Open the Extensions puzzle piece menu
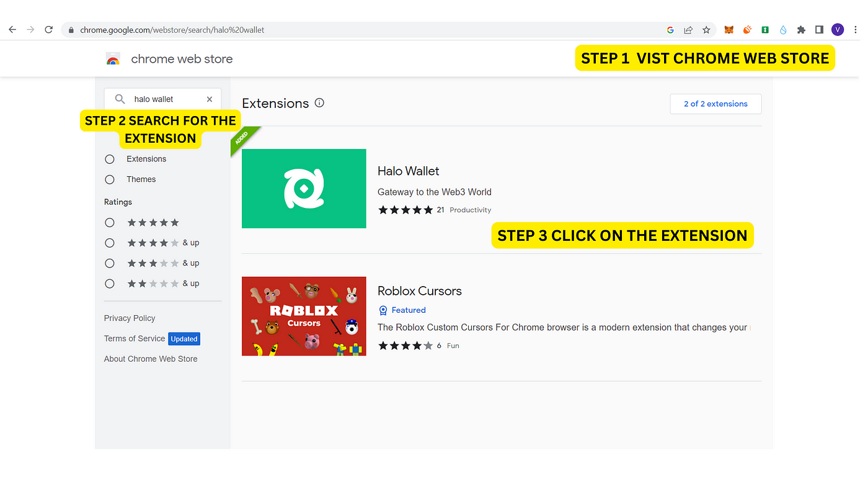Image resolution: width=868 pixels, height=489 pixels. pos(801,30)
